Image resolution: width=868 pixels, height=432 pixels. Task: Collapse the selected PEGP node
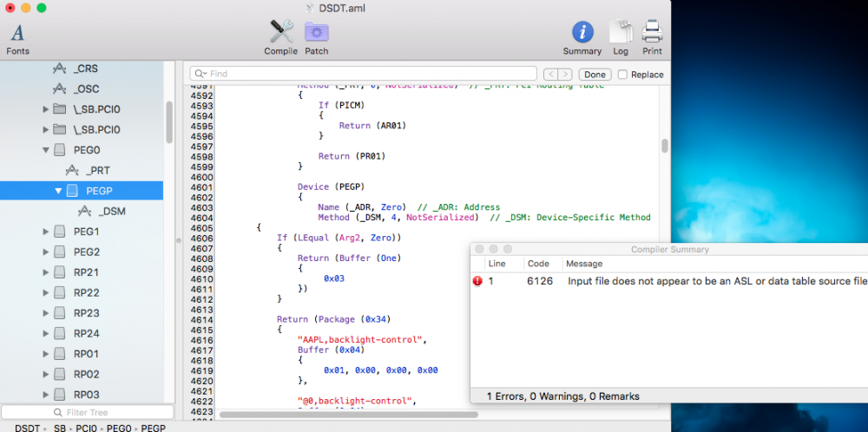point(58,191)
